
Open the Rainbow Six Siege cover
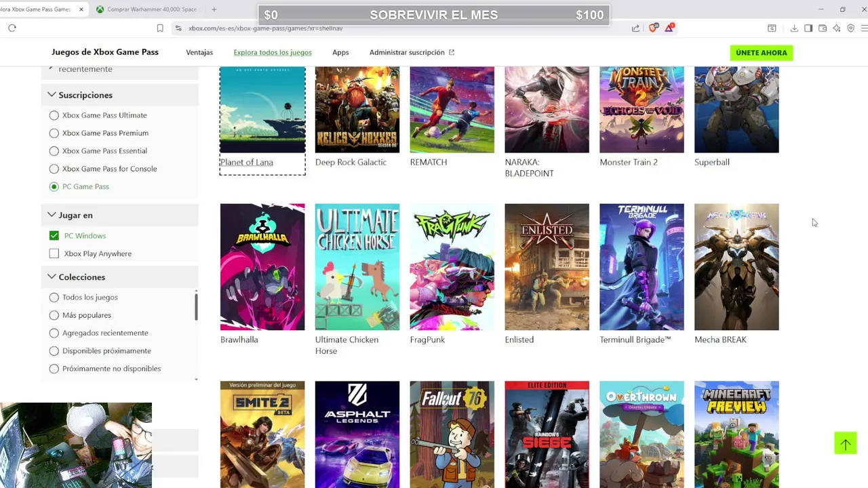pos(547,434)
